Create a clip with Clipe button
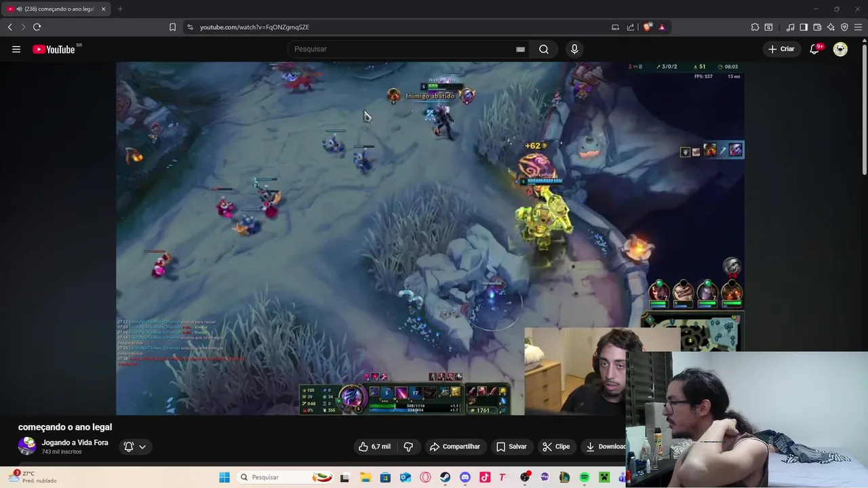Viewport: 868px width, 488px height. coord(556,447)
